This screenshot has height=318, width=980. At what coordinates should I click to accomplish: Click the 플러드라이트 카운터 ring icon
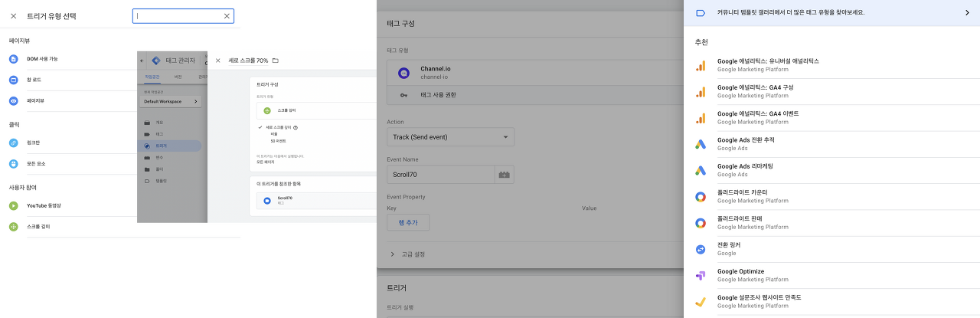700,196
